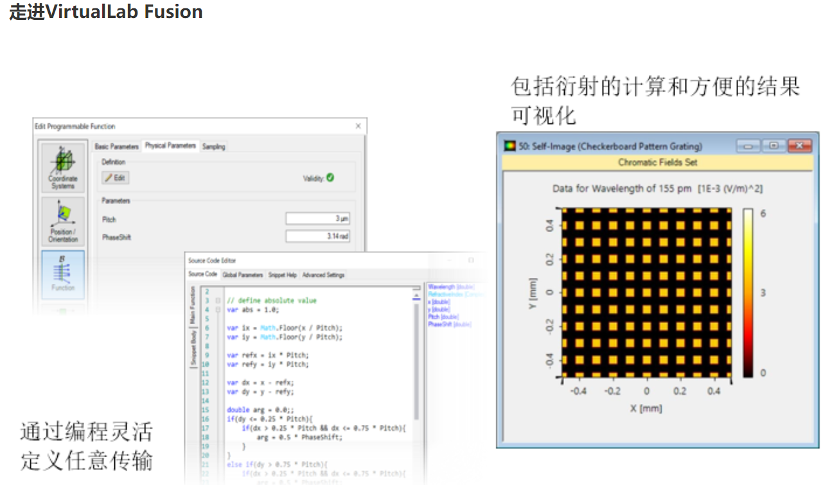Screen dimensions: 839x504
Task: Collapse code fold marker on line 3
Action: click(218, 300)
